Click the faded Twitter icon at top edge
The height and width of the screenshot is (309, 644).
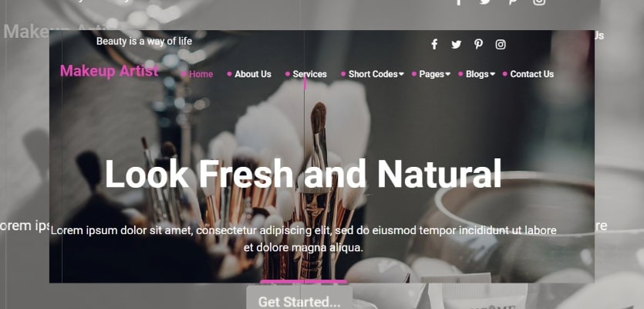485,2
